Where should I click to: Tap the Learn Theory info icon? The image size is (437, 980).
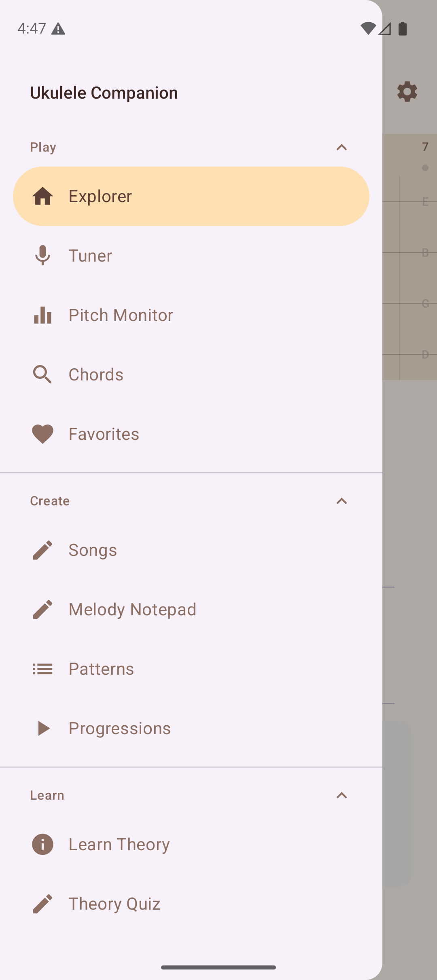[42, 844]
